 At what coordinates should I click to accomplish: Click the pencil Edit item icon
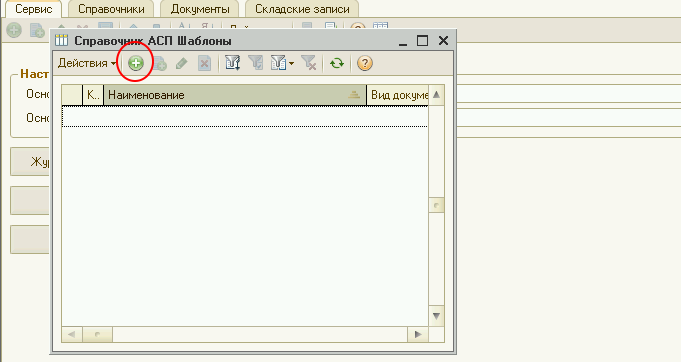point(182,63)
